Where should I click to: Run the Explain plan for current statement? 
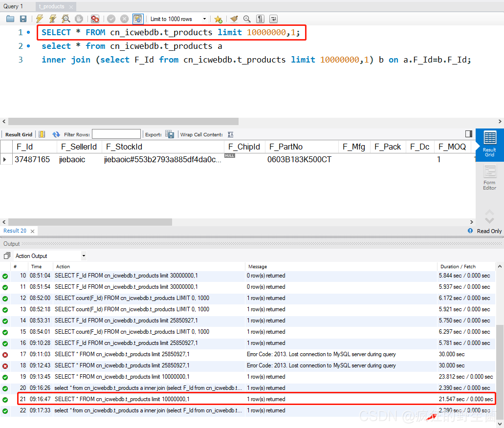(65, 19)
